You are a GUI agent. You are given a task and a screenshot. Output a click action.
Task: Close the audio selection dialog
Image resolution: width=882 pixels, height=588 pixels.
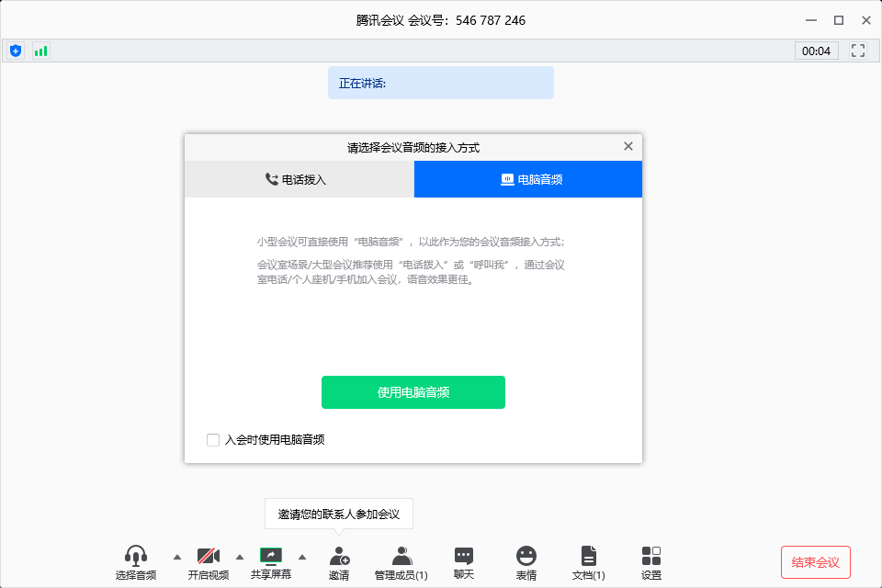point(628,146)
